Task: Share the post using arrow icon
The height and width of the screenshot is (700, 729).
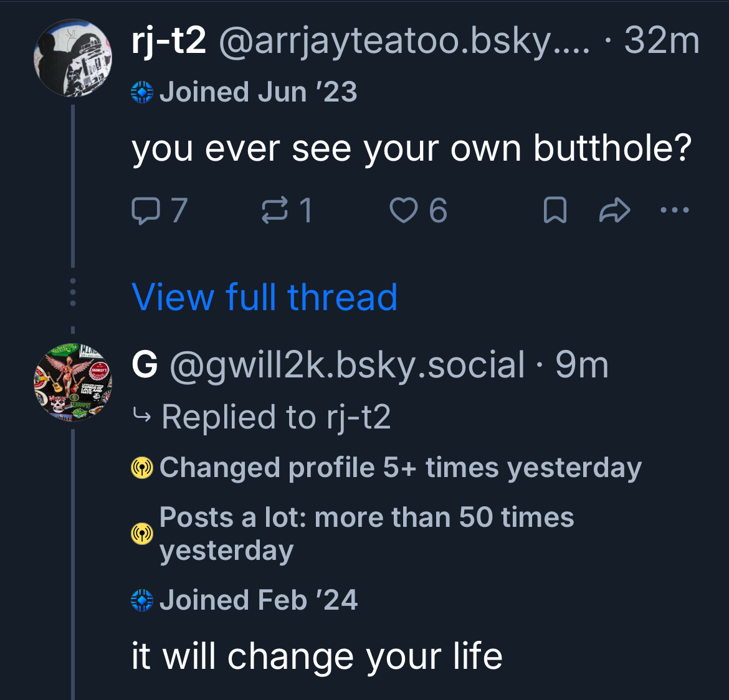Action: pyautogui.click(x=614, y=210)
